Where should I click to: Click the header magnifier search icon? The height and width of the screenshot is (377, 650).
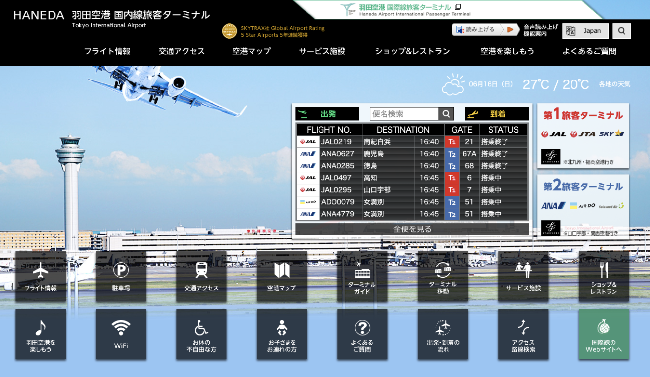click(x=621, y=31)
